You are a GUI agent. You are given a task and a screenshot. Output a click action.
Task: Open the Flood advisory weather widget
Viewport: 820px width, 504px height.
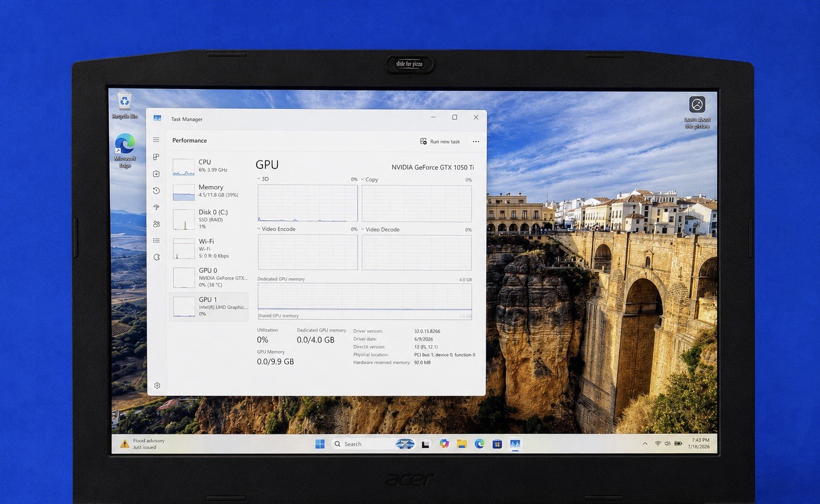coord(143,444)
